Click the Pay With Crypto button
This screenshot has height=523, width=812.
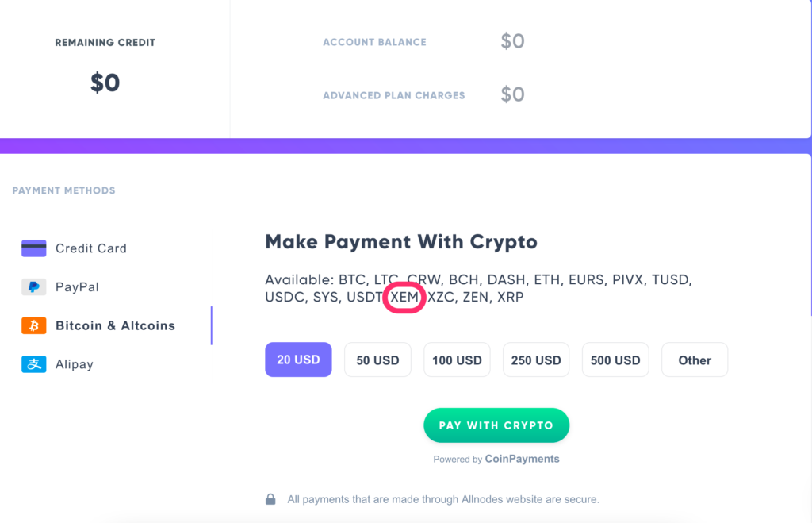tap(496, 425)
